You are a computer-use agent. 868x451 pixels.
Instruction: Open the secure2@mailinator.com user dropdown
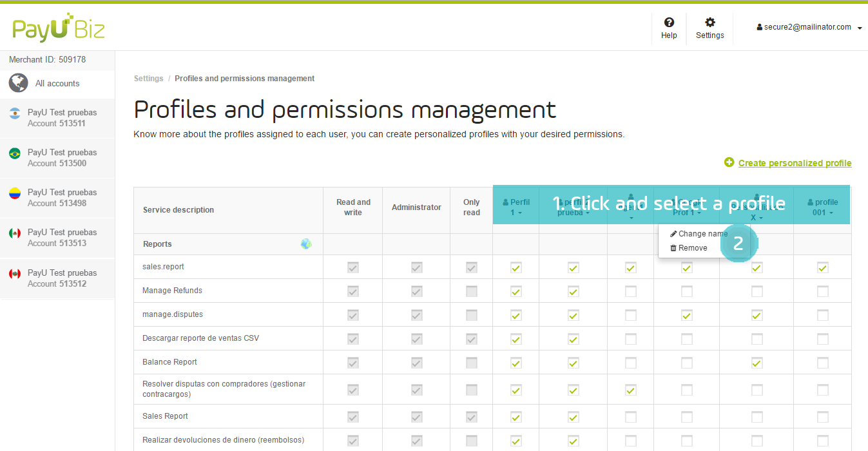(x=809, y=28)
